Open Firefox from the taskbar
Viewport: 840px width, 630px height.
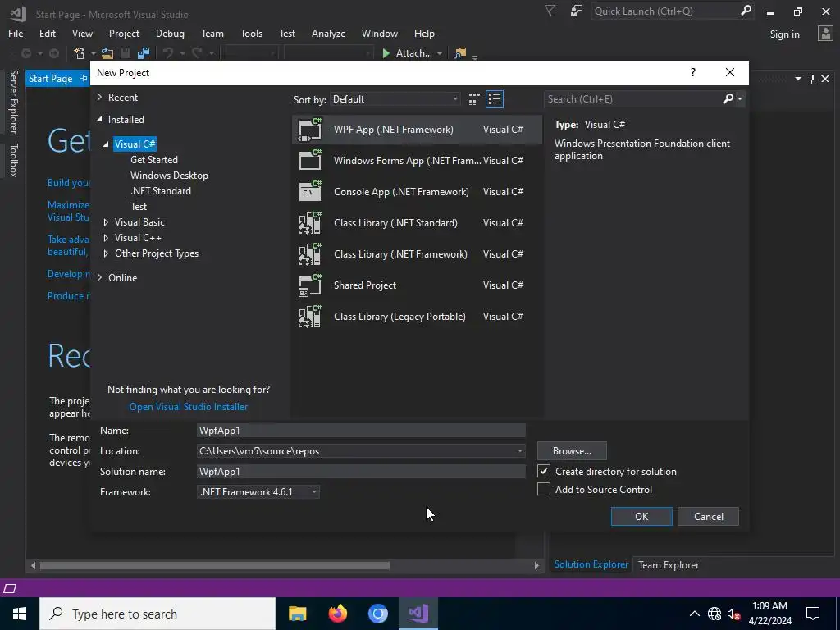tap(337, 614)
